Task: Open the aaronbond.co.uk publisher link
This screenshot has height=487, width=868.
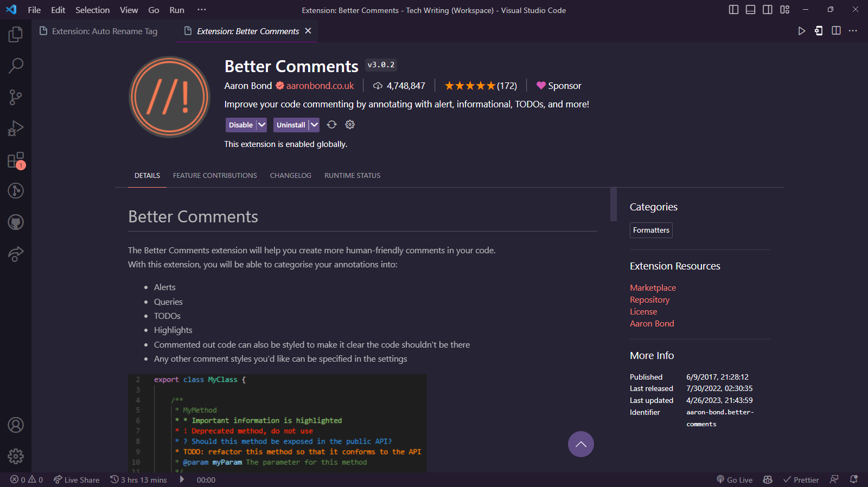Action: coord(320,86)
